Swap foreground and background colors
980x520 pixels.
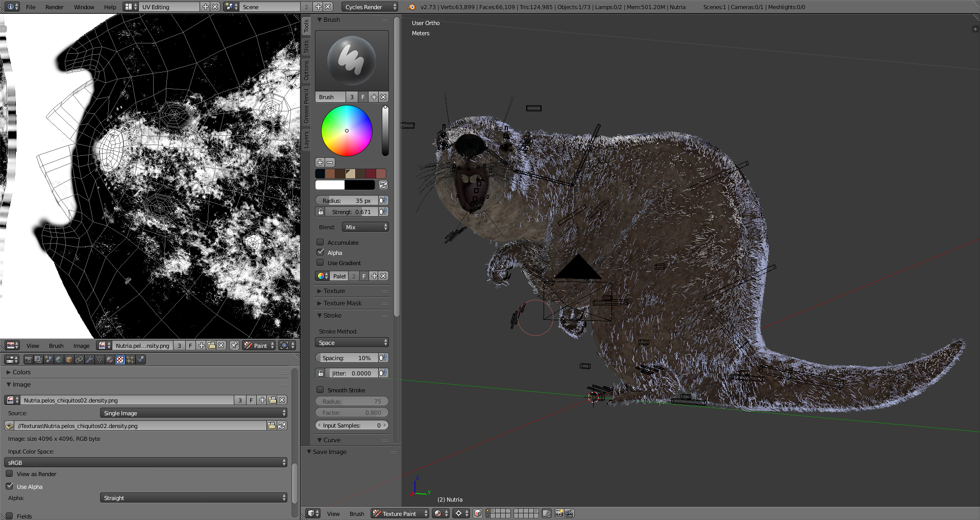click(x=383, y=185)
